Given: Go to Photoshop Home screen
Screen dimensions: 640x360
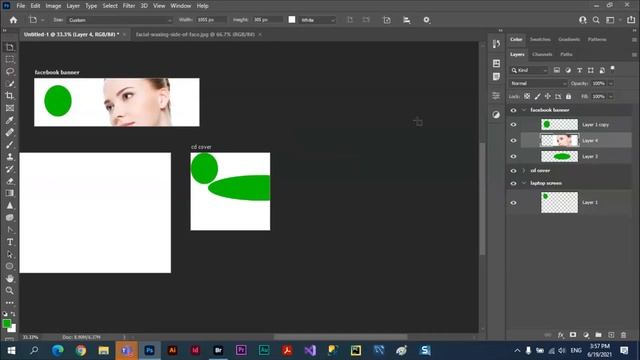Looking at the screenshot, I should tap(13, 20).
